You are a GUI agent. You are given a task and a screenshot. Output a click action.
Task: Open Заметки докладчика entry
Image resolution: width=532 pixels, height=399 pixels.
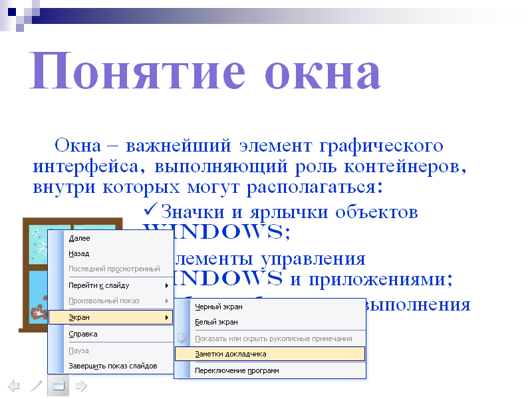(270, 354)
